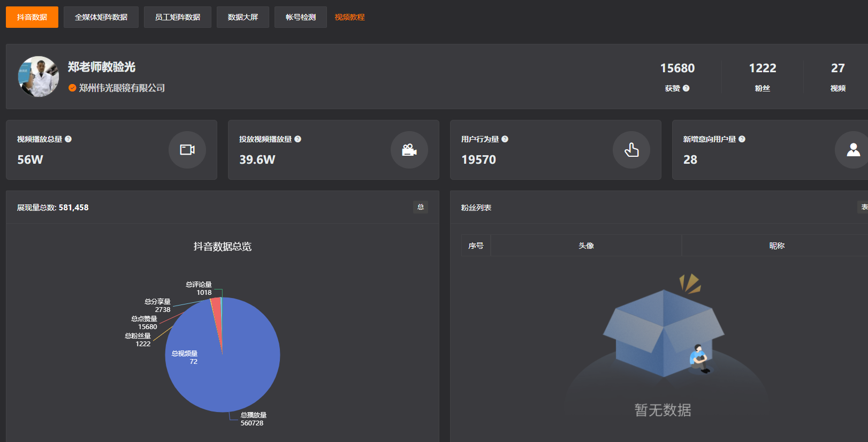Click the 27 视频 count
The height and width of the screenshot is (442, 868).
click(838, 68)
